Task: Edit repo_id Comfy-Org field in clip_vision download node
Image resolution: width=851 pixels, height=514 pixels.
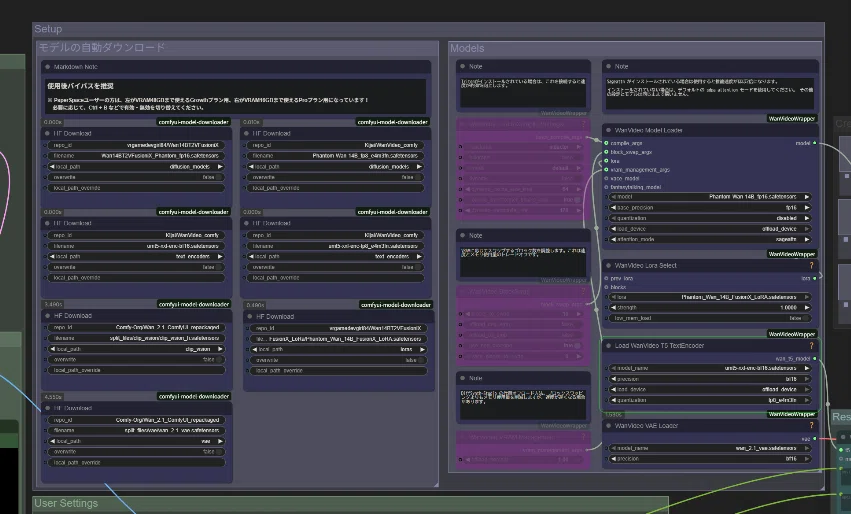Action: click(136, 327)
